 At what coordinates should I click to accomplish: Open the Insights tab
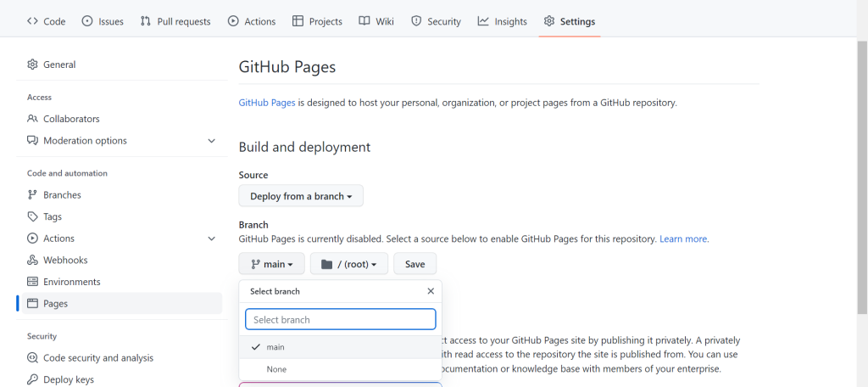[502, 21]
